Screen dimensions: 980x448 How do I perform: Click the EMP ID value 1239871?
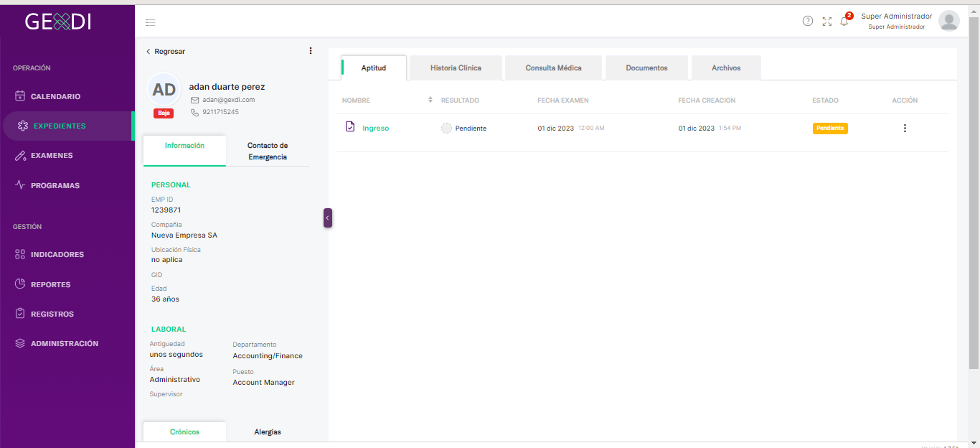point(166,210)
